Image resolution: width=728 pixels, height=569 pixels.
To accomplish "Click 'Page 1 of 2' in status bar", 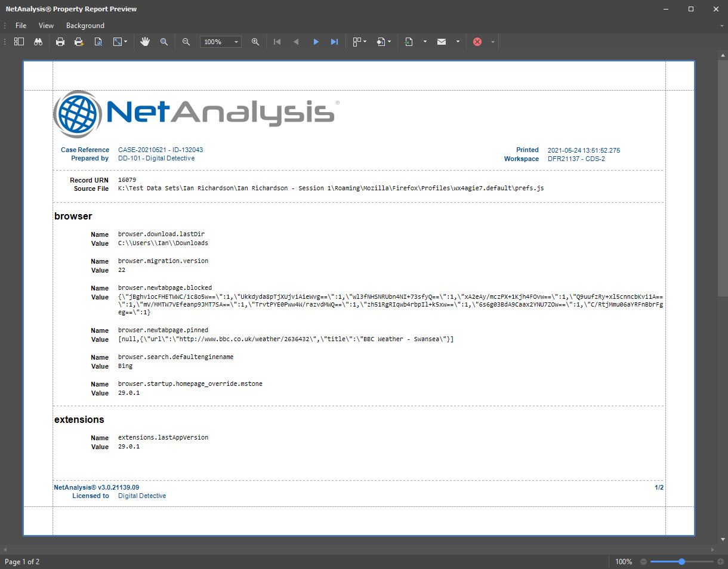I will (x=22, y=562).
